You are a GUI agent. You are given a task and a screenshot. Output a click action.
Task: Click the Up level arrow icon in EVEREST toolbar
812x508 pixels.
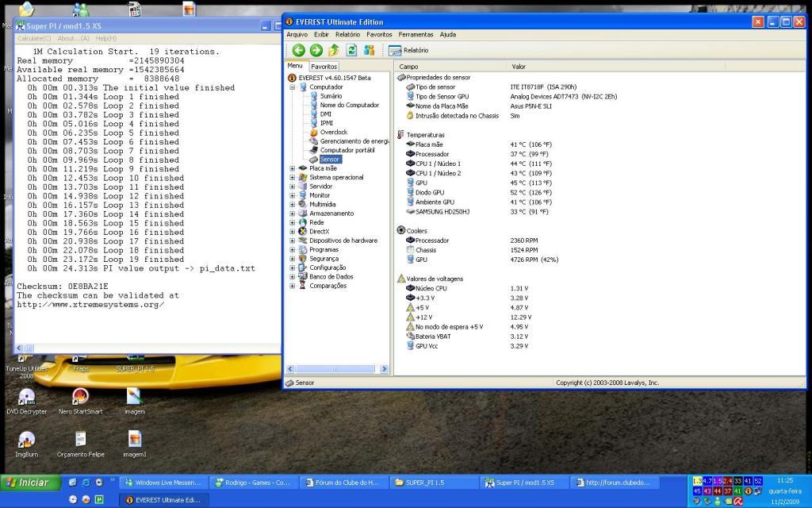(334, 50)
